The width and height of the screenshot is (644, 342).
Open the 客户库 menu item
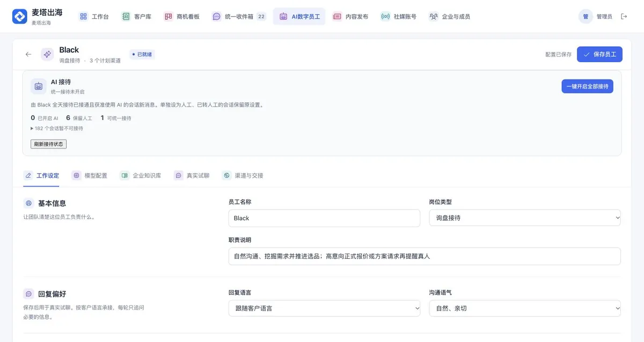click(x=137, y=17)
